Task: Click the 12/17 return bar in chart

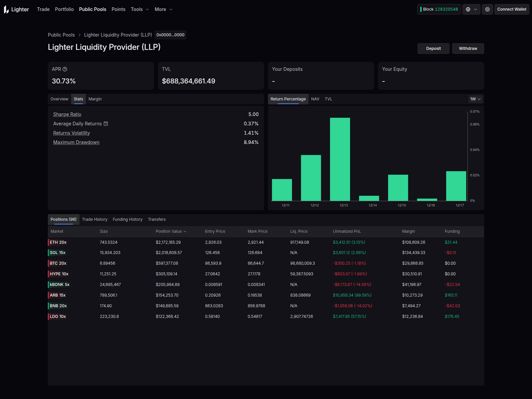Action: point(456,186)
